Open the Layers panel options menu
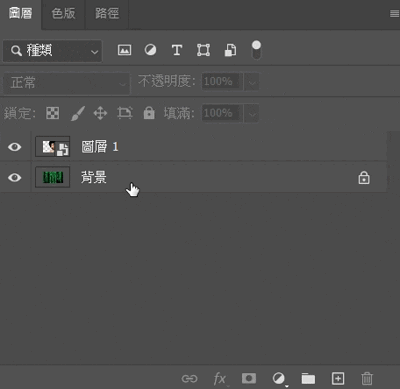This screenshot has width=400, height=389. click(394, 14)
